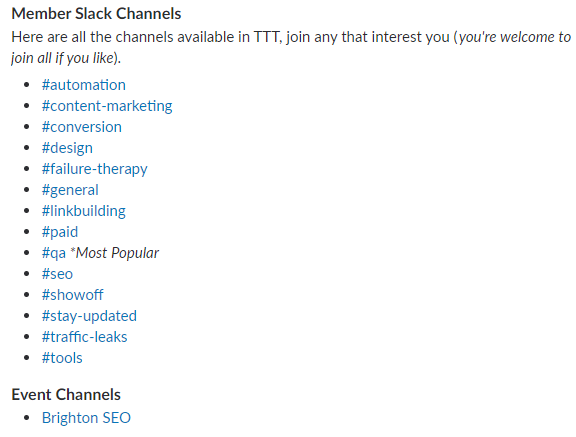Join the #conversion channel

click(82, 127)
